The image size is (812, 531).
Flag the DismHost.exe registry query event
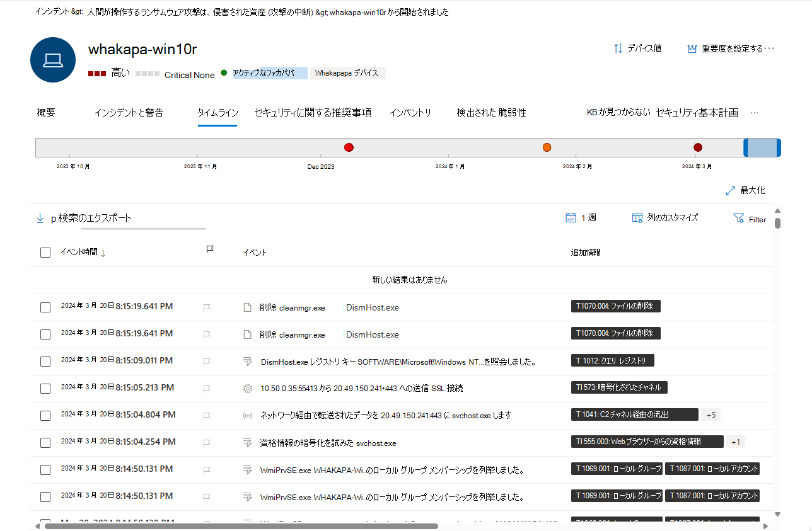206,362
